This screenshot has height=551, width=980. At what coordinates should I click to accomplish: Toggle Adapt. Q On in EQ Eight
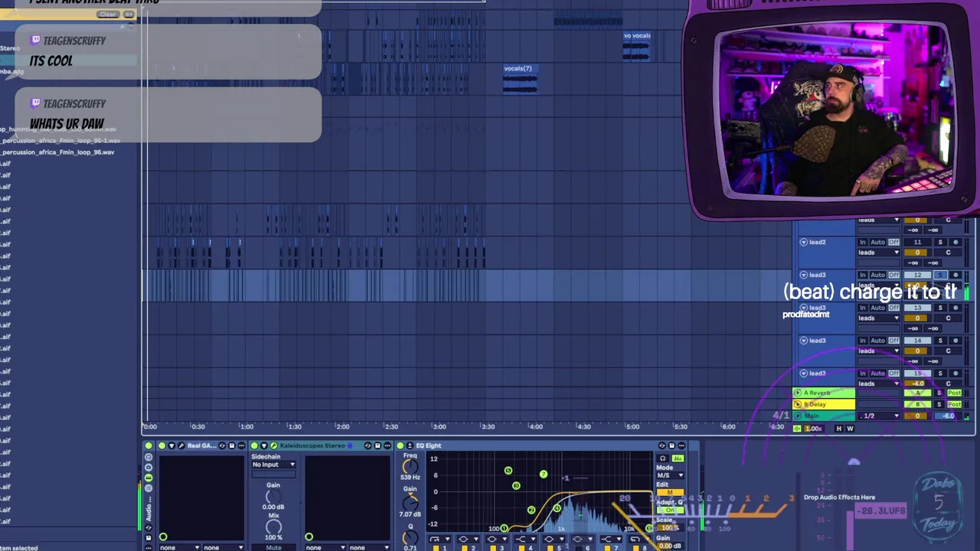point(671,510)
